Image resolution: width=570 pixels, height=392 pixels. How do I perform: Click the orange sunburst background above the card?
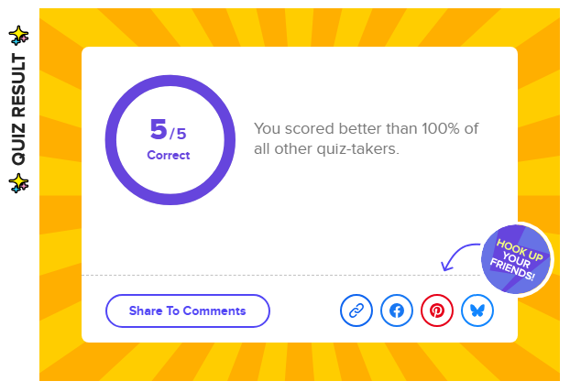pos(300,27)
